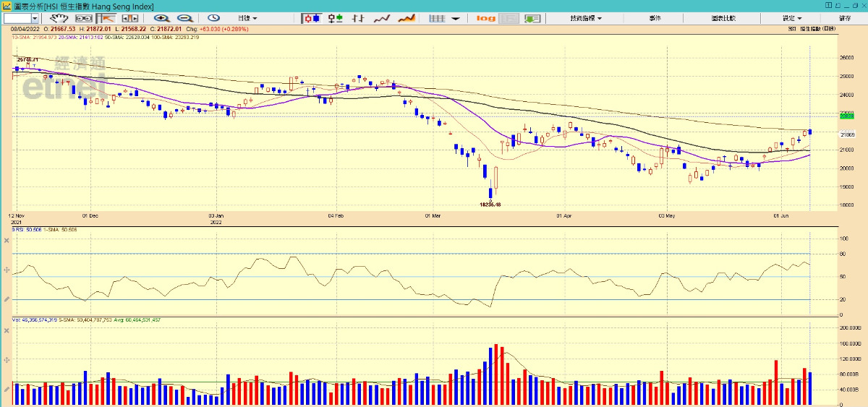
Task: Open the 圖表比較 menu
Action: (x=723, y=17)
